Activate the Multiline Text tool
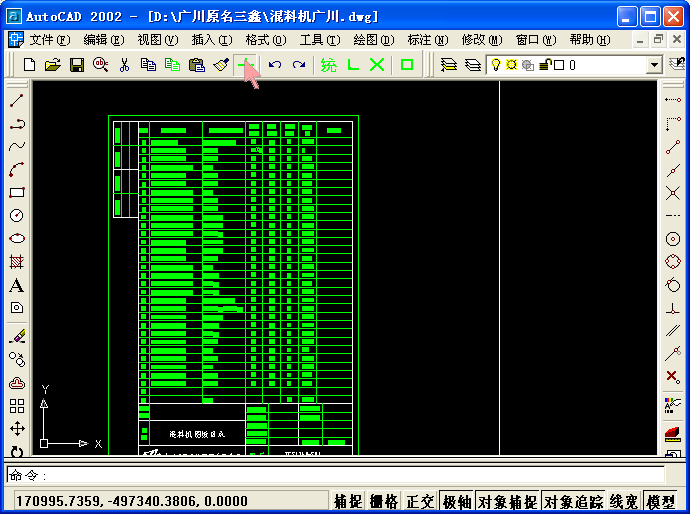 coord(17,286)
